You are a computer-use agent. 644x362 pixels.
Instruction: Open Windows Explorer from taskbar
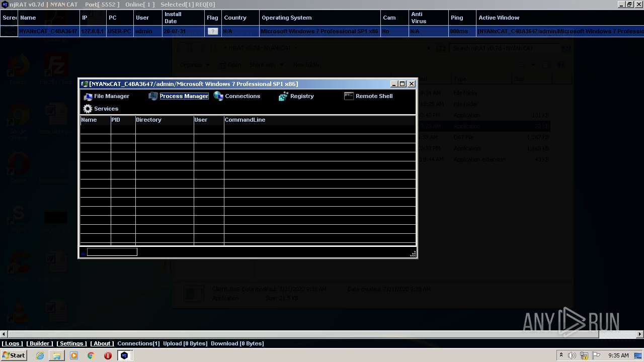[x=57, y=355]
